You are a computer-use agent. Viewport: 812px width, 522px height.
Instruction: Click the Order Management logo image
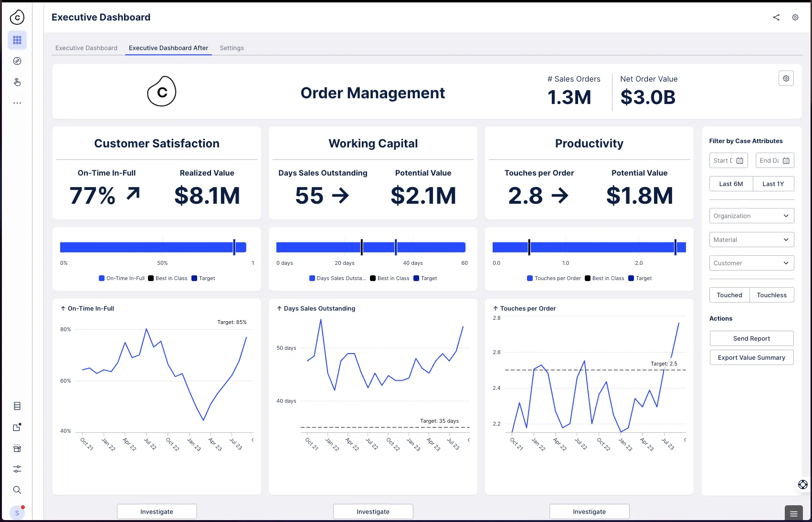(162, 91)
